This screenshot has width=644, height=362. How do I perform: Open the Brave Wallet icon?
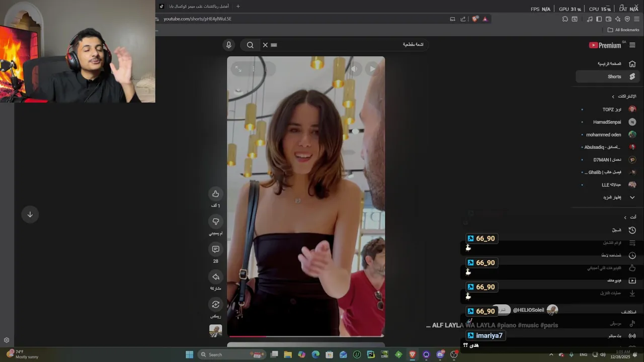pyautogui.click(x=608, y=19)
